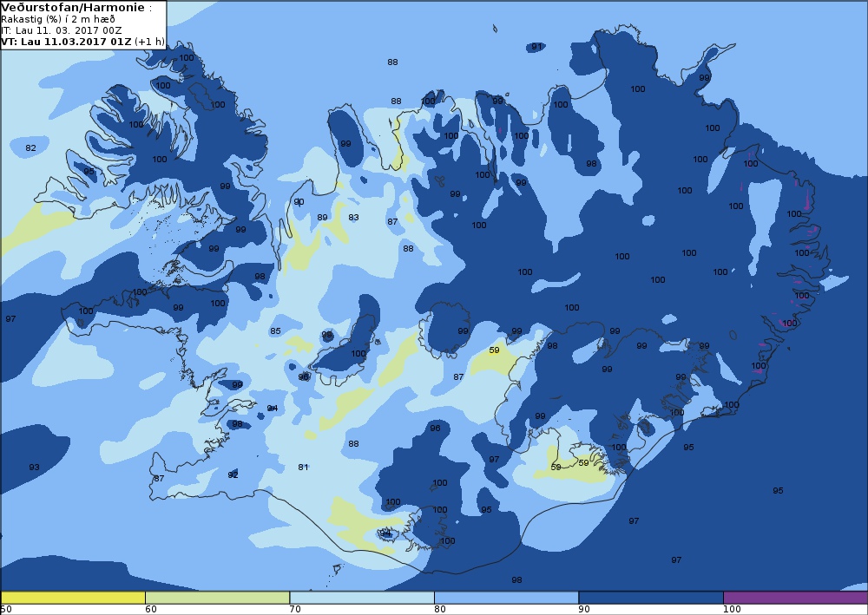Click the 89 humidity value on the map

click(322, 218)
